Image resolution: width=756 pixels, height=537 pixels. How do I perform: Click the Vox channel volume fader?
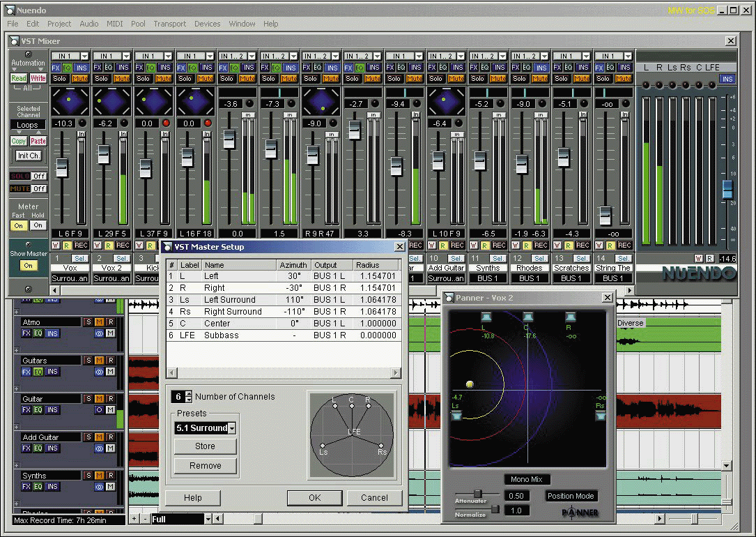click(62, 167)
